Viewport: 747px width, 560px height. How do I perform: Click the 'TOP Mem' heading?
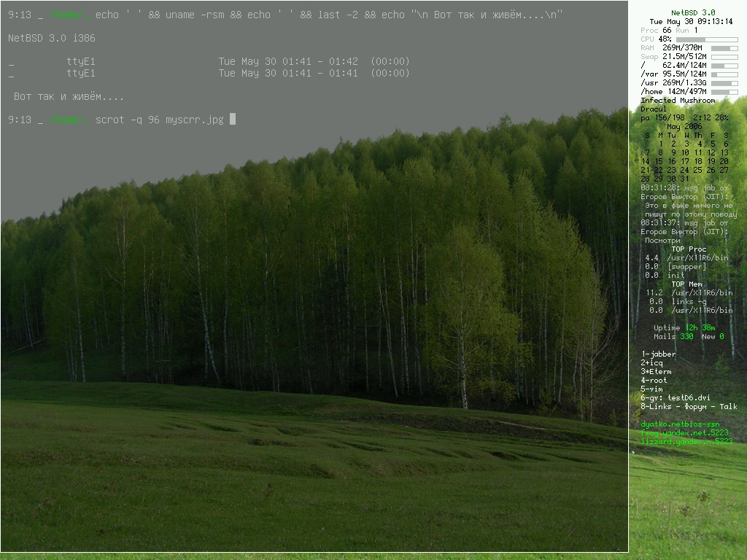(x=687, y=284)
